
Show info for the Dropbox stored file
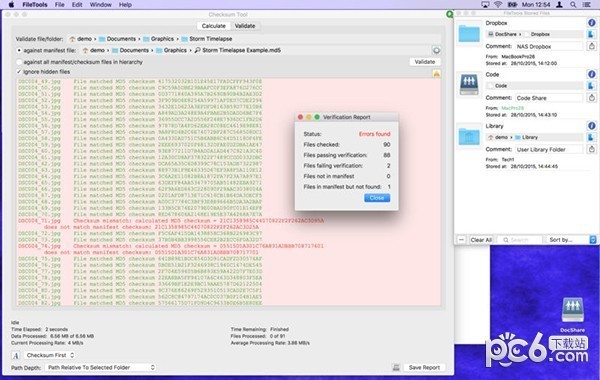click(x=592, y=23)
